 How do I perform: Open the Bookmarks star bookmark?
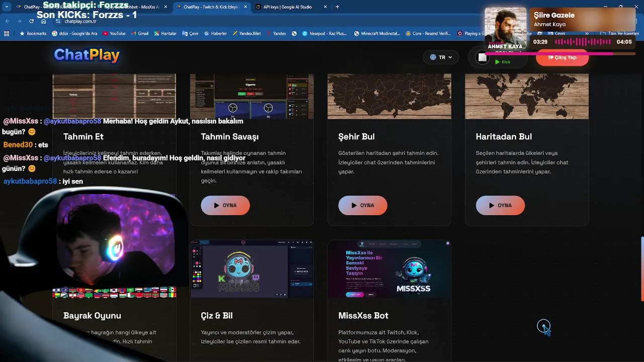click(x=33, y=34)
